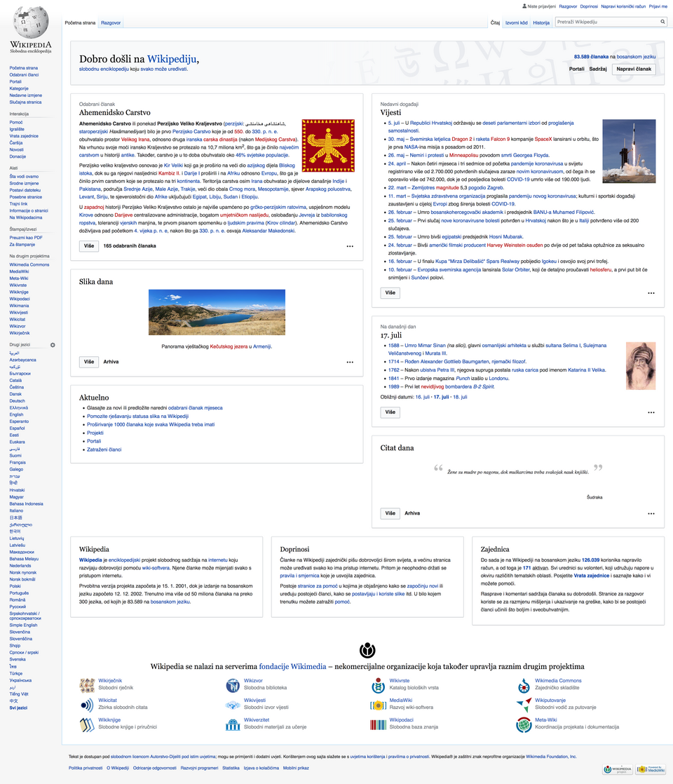This screenshot has height=784, width=673.
Task: Click the Achaemenid flag thumbnail
Action: (x=328, y=145)
